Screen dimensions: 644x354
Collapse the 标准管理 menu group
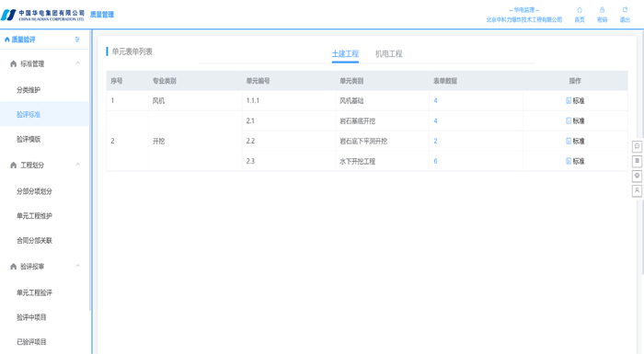(77, 63)
